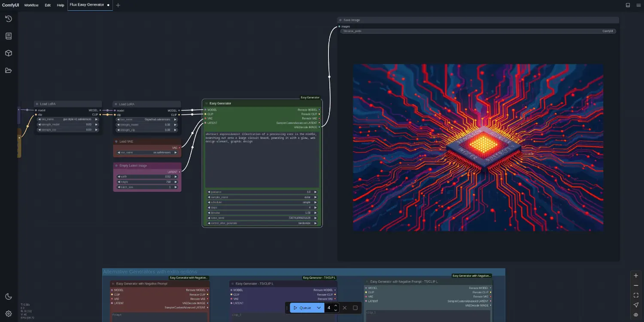The width and height of the screenshot is (644, 322).
Task: Click the queue bar drag handle dots
Action: 287,308
